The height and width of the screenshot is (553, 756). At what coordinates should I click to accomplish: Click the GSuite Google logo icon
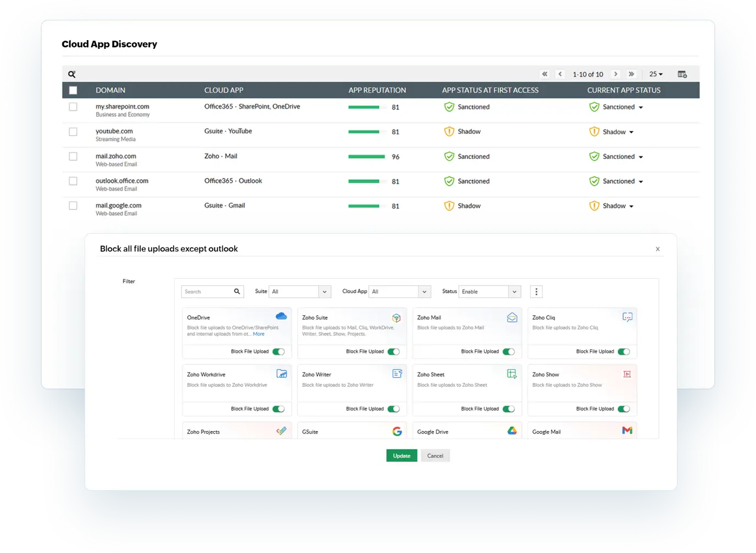397,432
